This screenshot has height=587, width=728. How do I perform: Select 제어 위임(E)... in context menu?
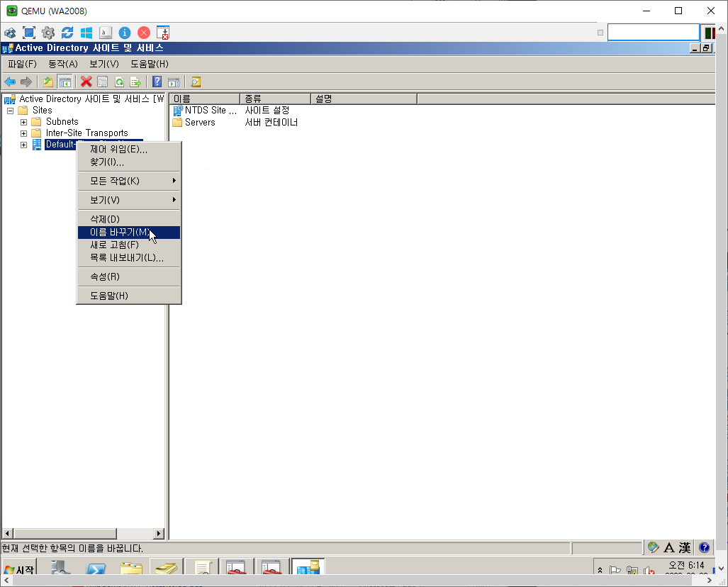pos(129,150)
